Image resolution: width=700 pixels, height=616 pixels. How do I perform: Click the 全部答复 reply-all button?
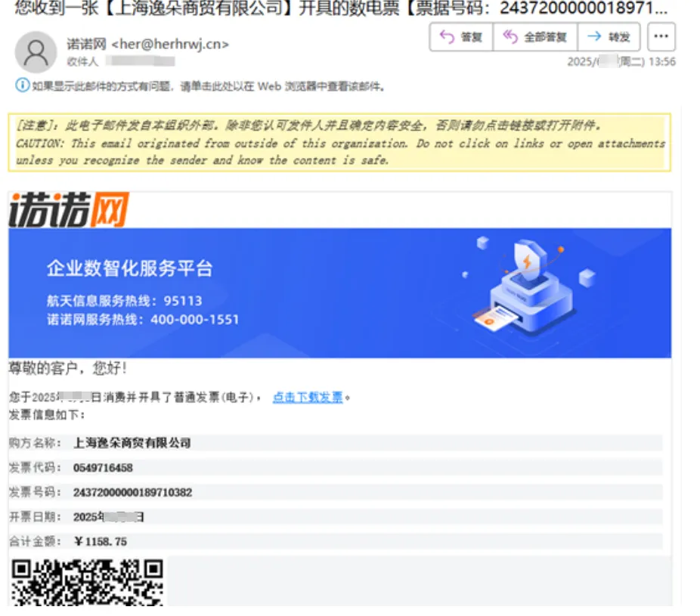(535, 37)
